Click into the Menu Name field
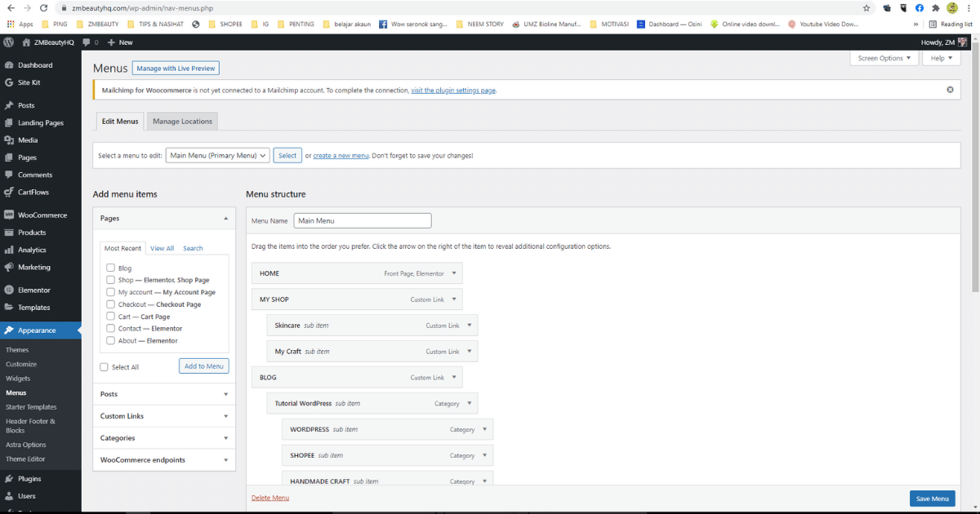 coord(363,220)
